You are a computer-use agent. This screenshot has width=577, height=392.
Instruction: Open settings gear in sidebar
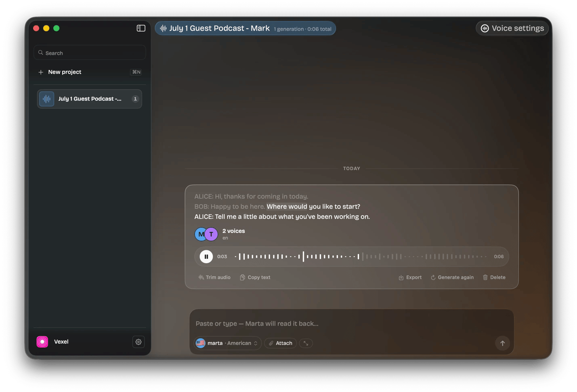tap(138, 342)
